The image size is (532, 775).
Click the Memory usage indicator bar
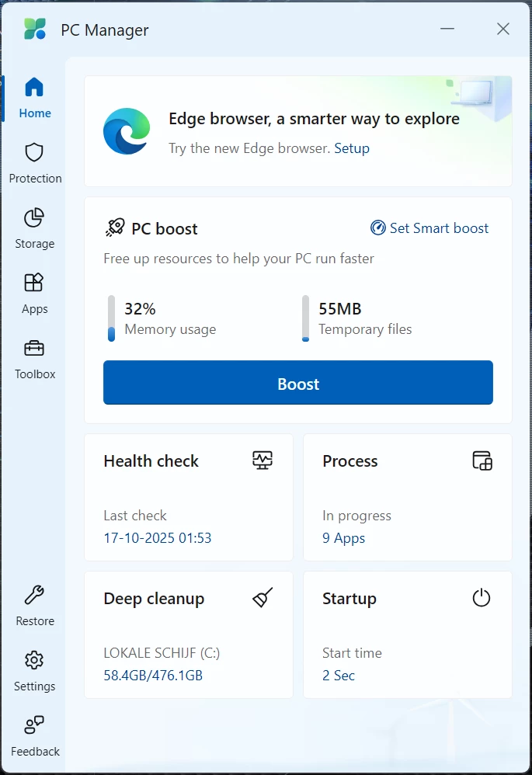[111, 318]
